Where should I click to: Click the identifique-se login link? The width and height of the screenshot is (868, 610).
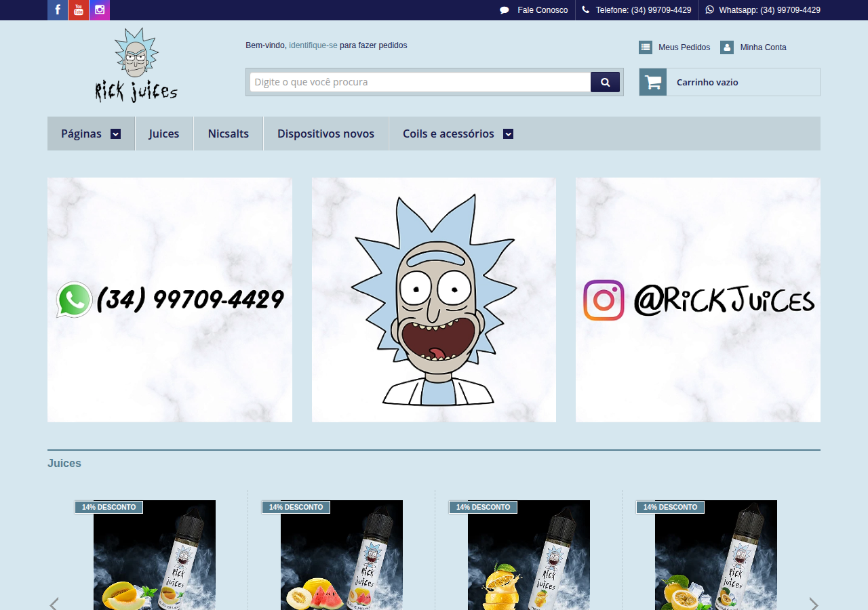click(x=313, y=45)
